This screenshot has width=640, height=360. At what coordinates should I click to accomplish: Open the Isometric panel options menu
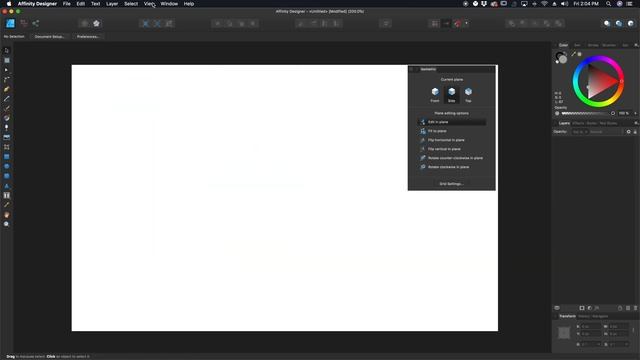(491, 69)
